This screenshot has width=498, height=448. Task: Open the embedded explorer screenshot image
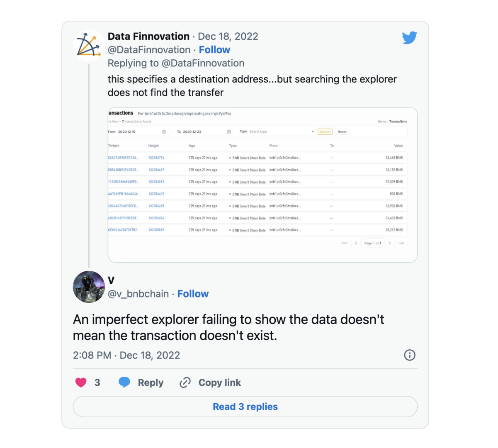coord(262,185)
